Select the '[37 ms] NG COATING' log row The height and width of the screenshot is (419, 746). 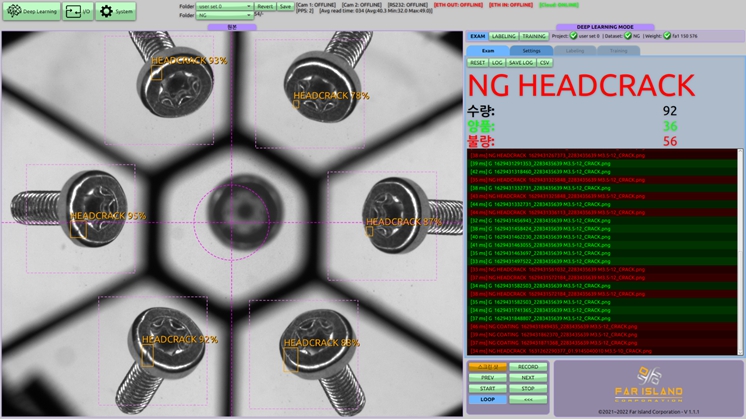[602, 342]
